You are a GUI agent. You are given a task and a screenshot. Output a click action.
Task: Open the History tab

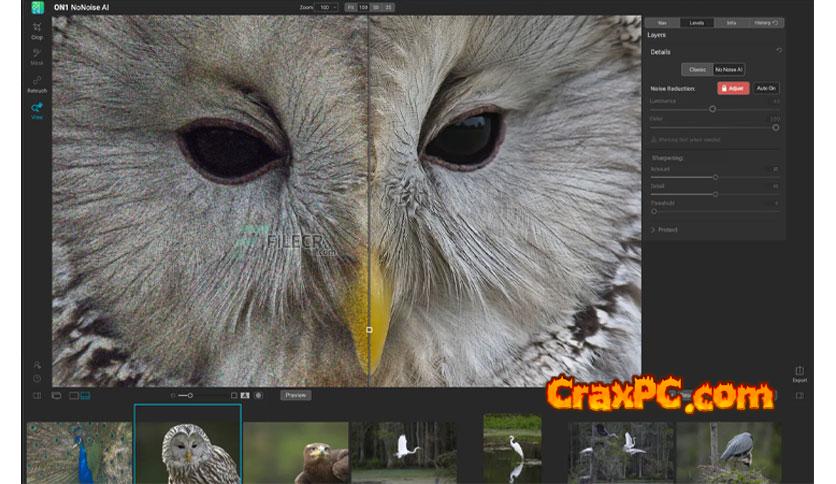(x=765, y=22)
